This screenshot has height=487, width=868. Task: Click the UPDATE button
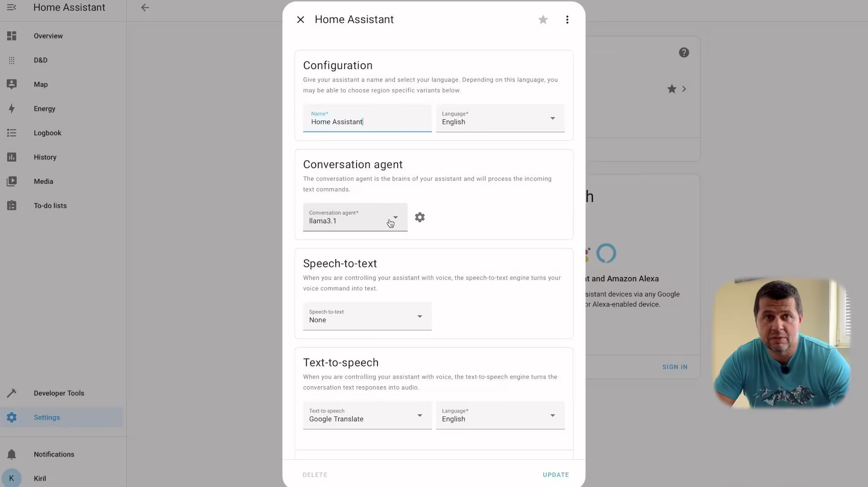click(x=556, y=475)
